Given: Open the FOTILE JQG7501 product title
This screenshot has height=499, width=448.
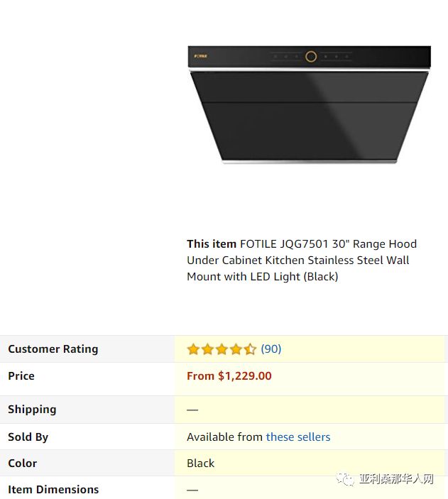Looking at the screenshot, I should tap(302, 261).
